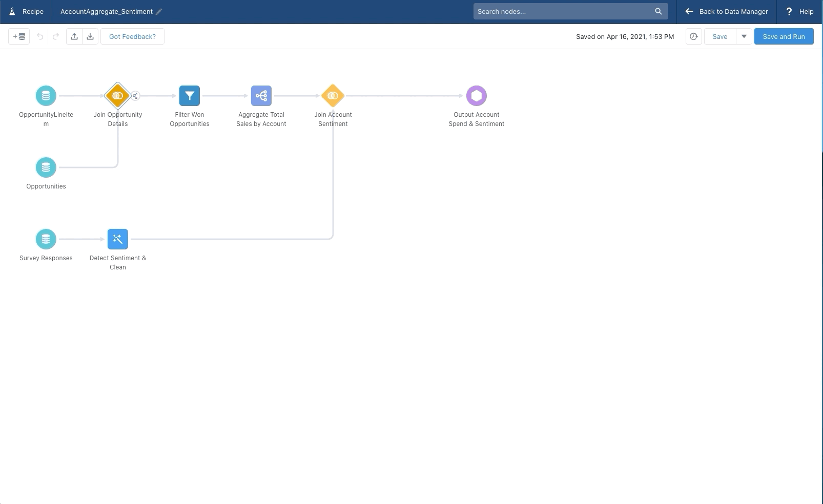Screen dimensions: 823x504
Task: Expand the Save button dropdown arrow
Action: [x=743, y=36]
